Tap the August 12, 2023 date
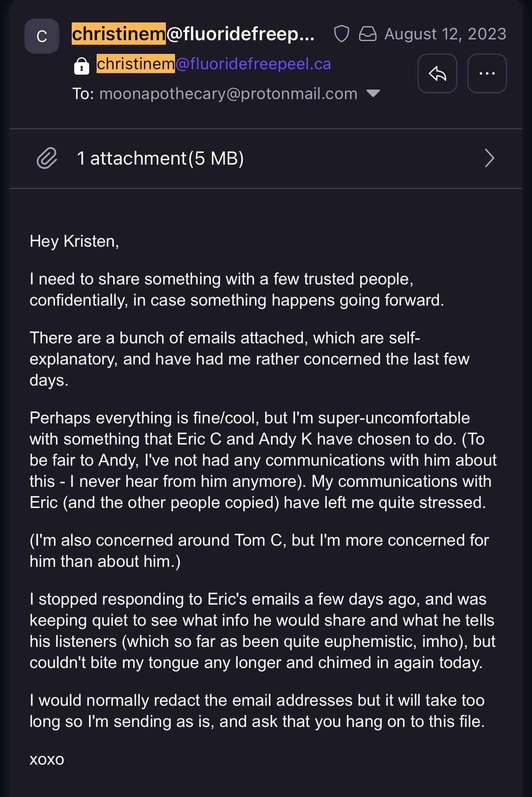532x797 pixels. (445, 34)
